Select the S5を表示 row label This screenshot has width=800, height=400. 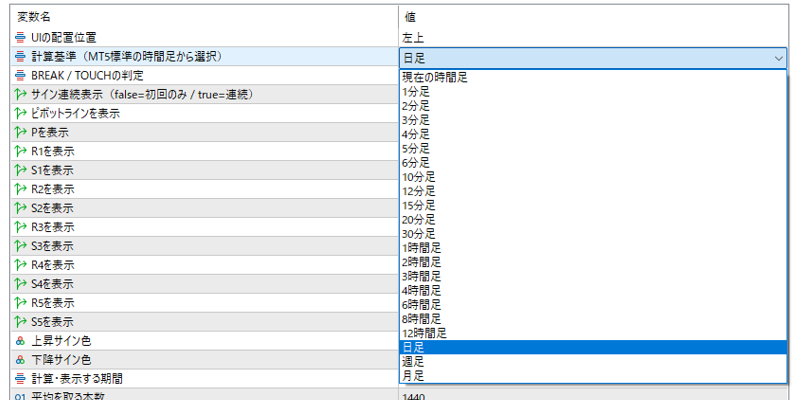click(x=52, y=322)
